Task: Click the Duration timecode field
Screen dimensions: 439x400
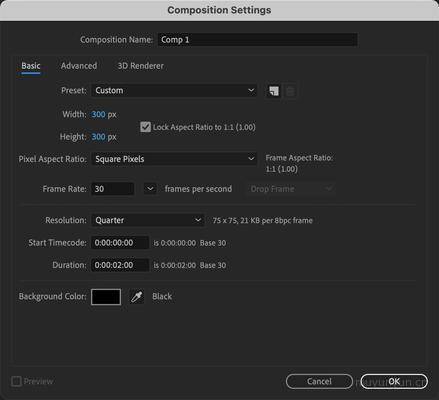Action: click(120, 265)
